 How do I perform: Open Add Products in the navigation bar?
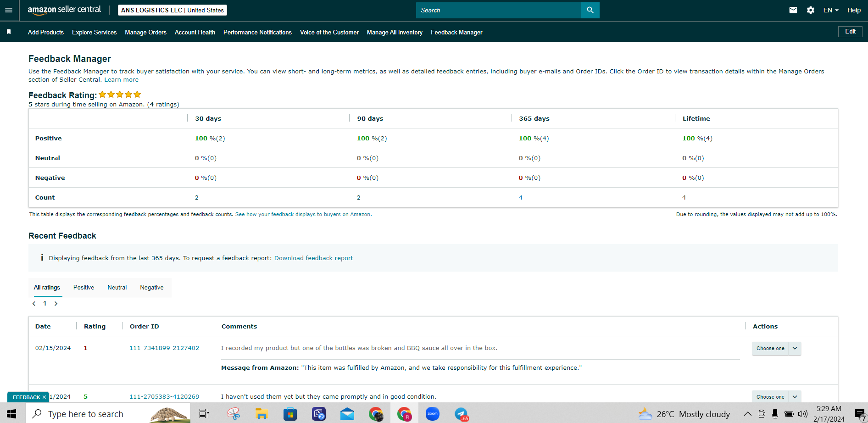46,32
